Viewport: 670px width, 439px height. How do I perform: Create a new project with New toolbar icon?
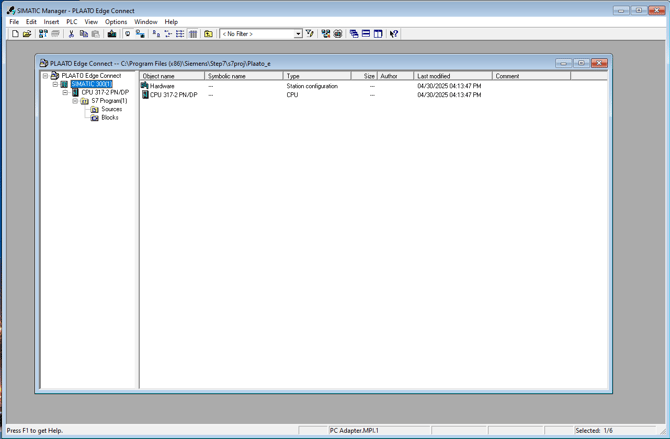point(15,34)
